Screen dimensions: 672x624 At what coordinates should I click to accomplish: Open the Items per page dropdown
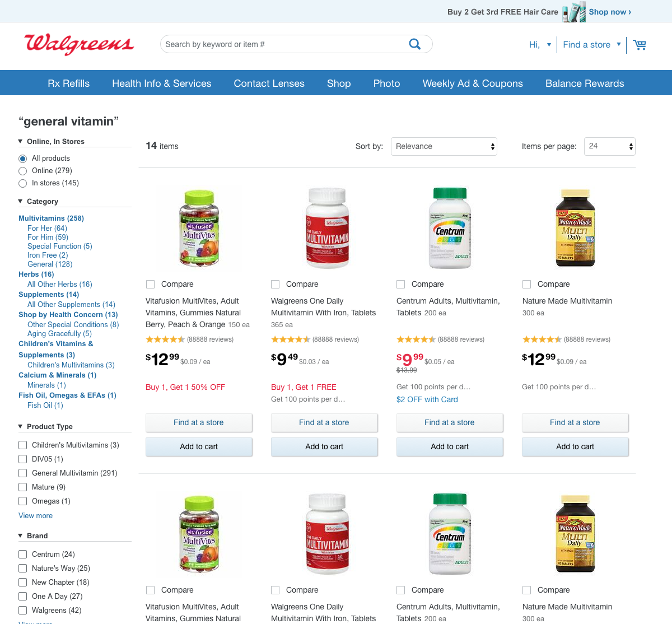(610, 146)
